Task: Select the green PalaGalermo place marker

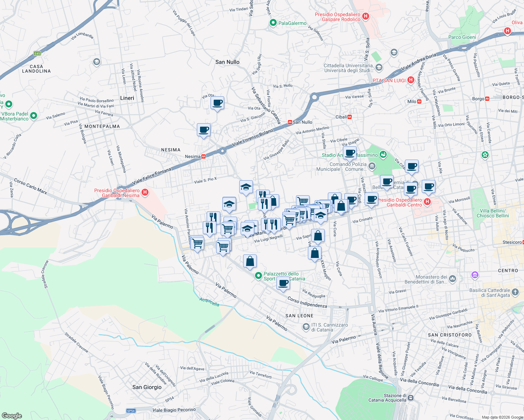Action: click(x=273, y=22)
